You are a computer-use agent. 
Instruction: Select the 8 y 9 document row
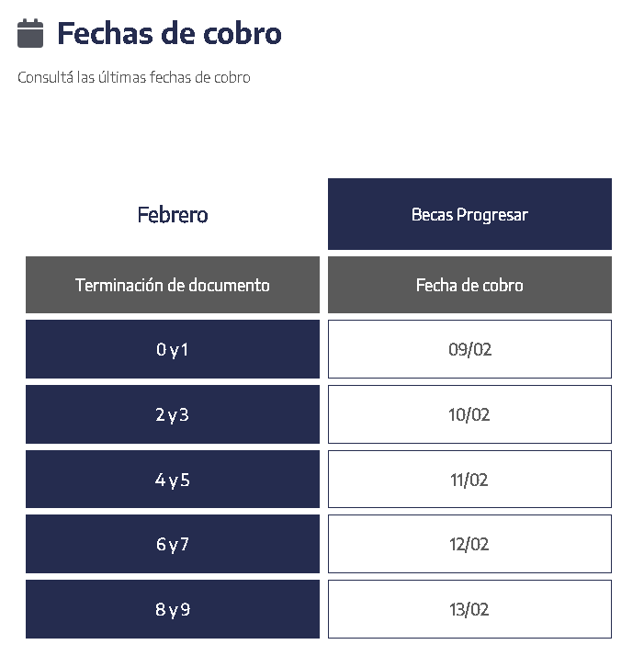coord(173,609)
